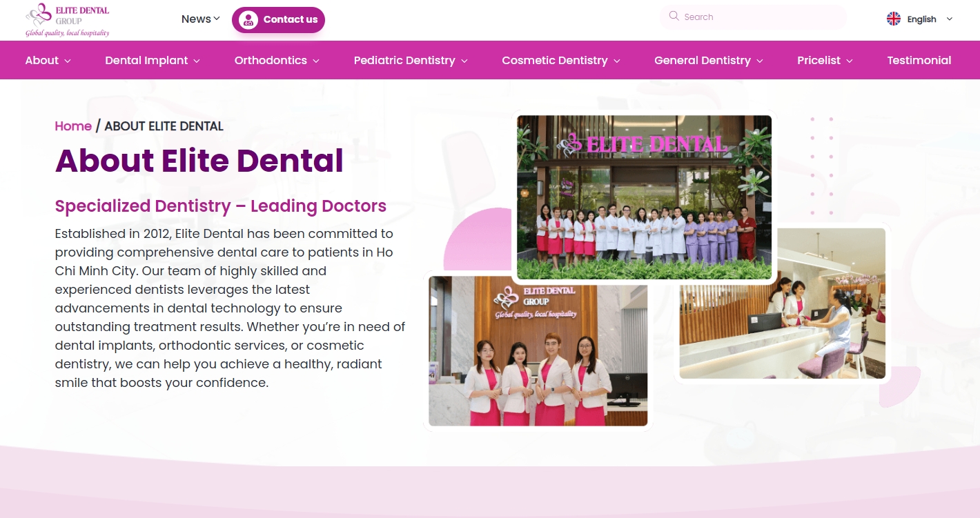Open the Cosmetic Dentistry menu item
Image resolution: width=980 pixels, height=518 pixels.
(x=555, y=60)
